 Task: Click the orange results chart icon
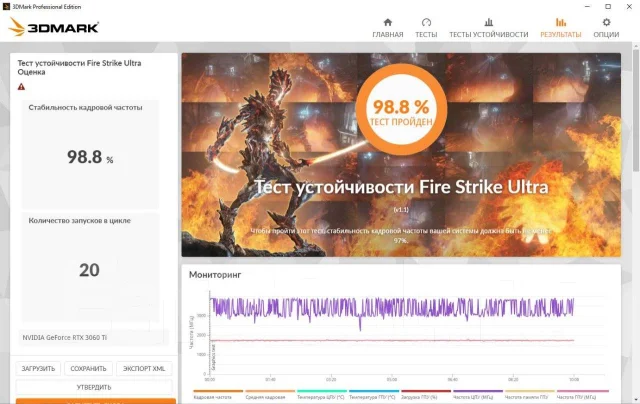click(561, 22)
